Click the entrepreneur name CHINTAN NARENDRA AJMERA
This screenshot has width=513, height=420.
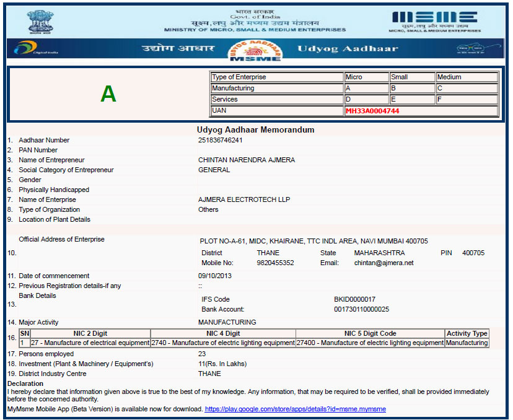click(x=247, y=160)
